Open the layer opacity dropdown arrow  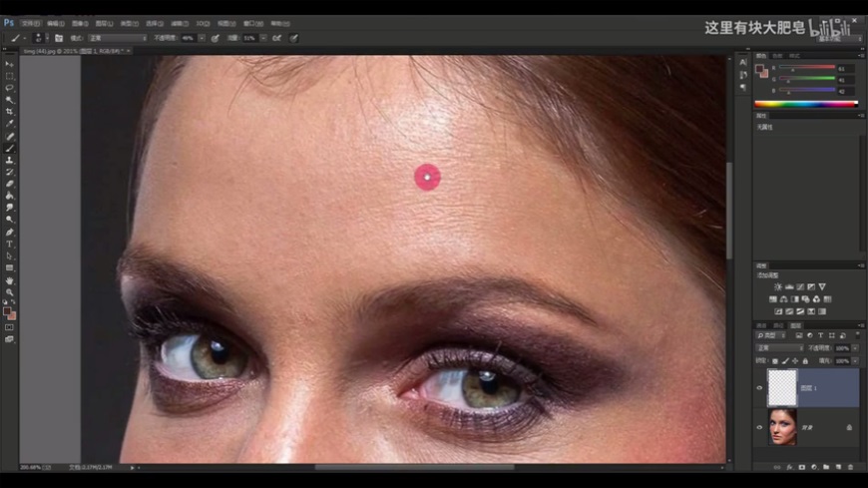tap(854, 348)
